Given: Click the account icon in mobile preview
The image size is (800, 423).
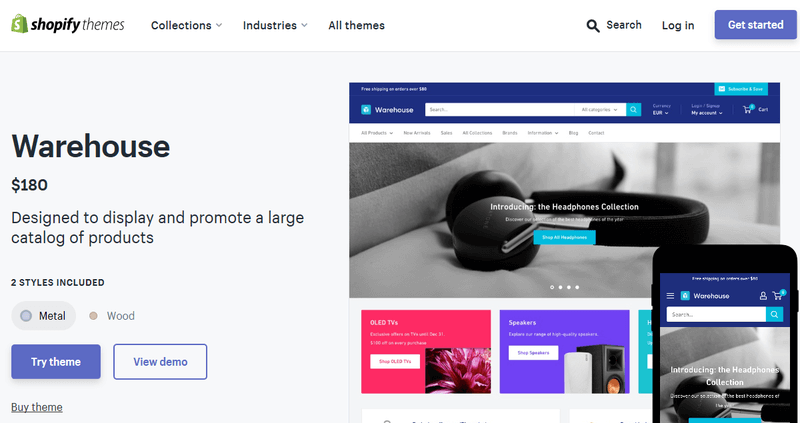Looking at the screenshot, I should pyautogui.click(x=763, y=295).
